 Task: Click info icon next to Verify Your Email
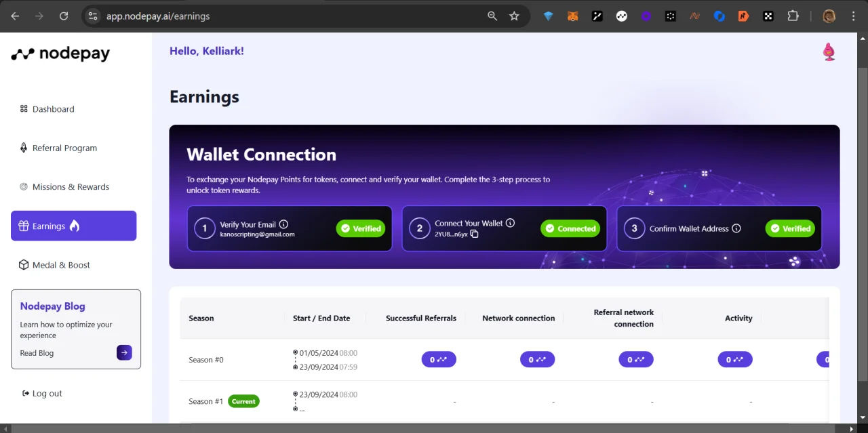(283, 224)
